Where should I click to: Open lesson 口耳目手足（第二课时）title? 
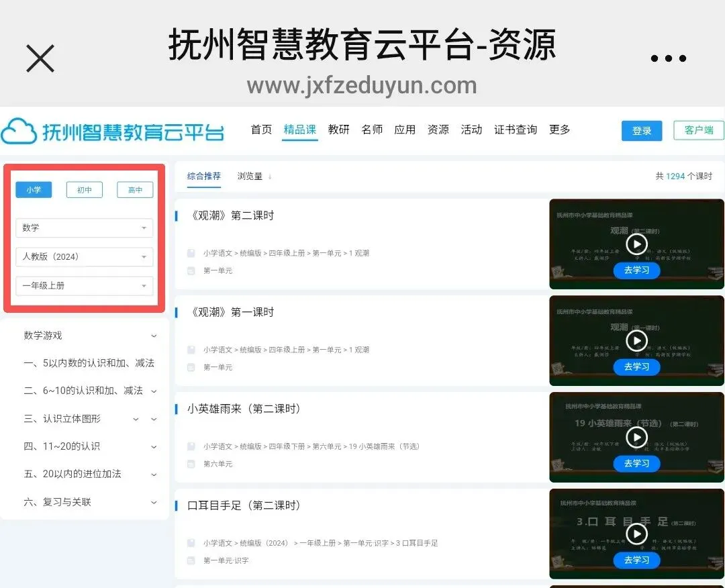point(244,505)
